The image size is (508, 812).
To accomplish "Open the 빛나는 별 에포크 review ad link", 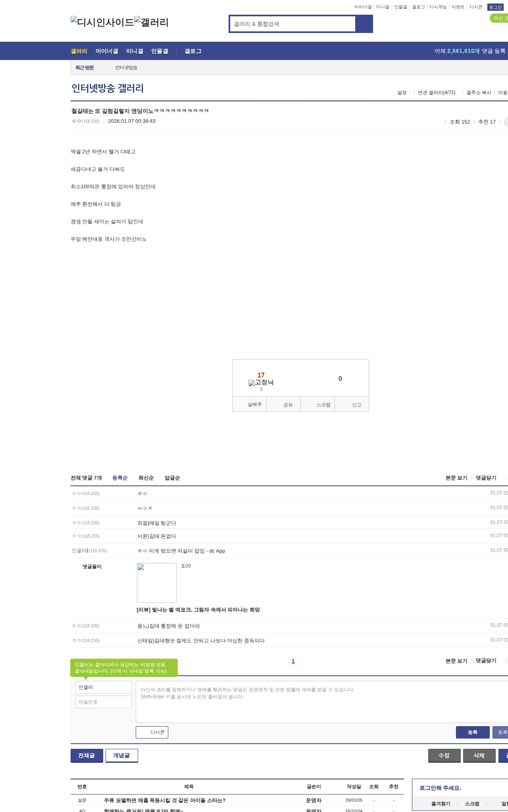I will (x=198, y=610).
